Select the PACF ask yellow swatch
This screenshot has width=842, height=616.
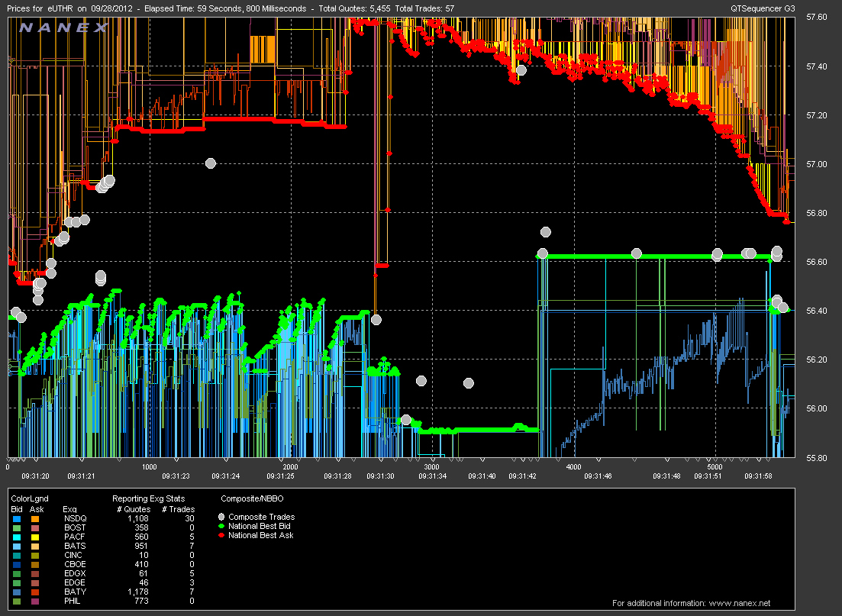34,536
